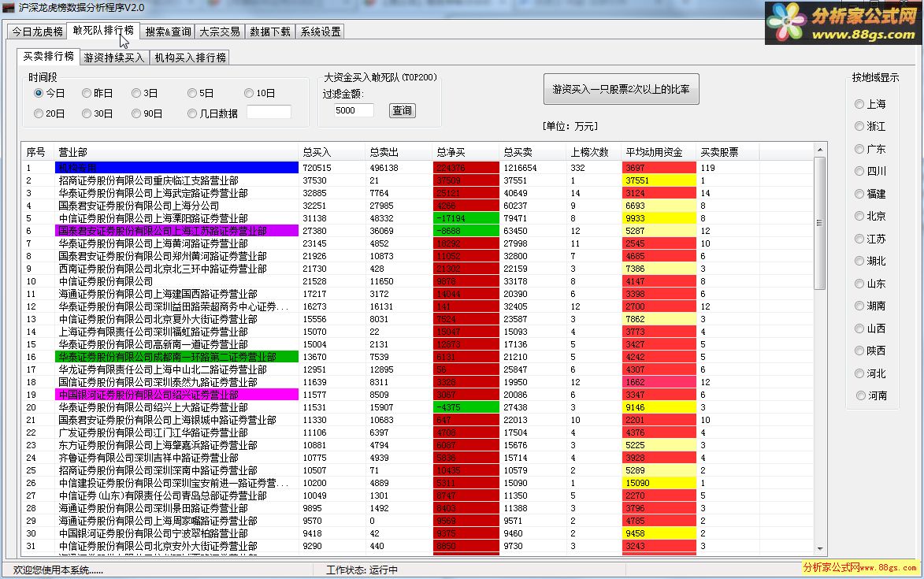The width and height of the screenshot is (924, 579).
Task: Sort by 总买入 column header
Action: [x=332, y=152]
